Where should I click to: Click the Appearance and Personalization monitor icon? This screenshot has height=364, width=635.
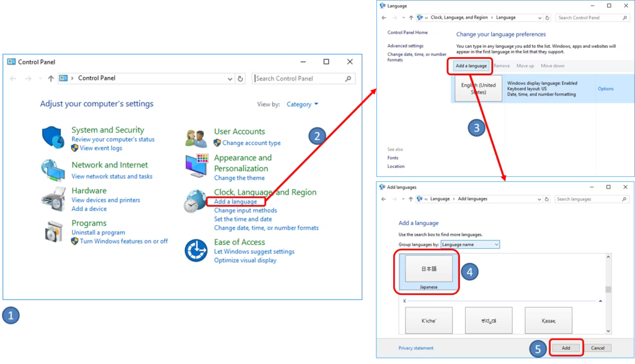pyautogui.click(x=196, y=166)
